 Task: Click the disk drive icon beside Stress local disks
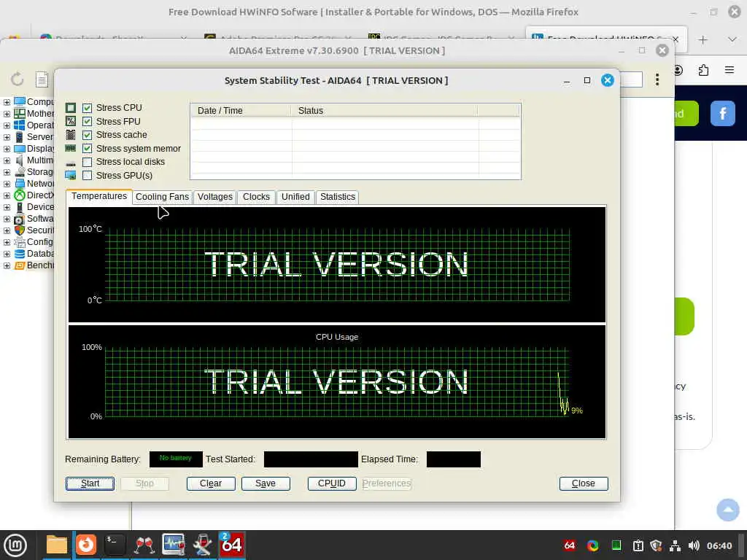tap(71, 164)
